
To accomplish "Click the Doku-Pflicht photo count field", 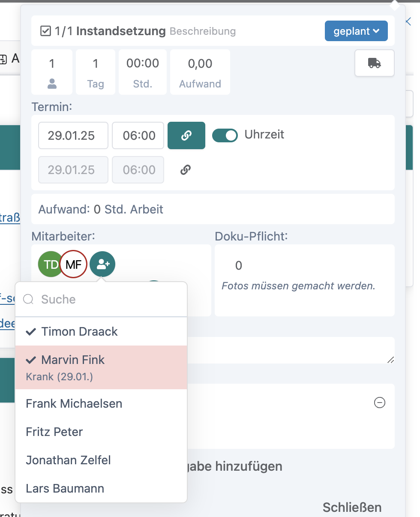I will pos(239,266).
